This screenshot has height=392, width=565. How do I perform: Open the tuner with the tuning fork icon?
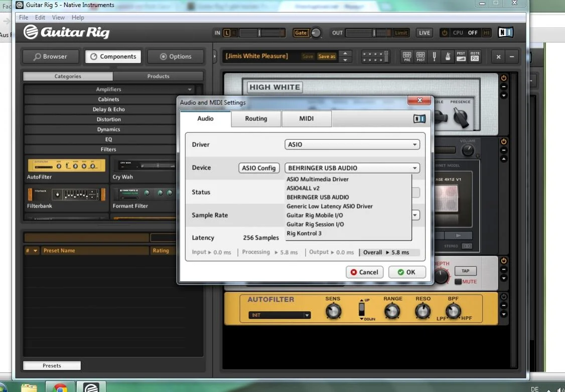pos(435,57)
